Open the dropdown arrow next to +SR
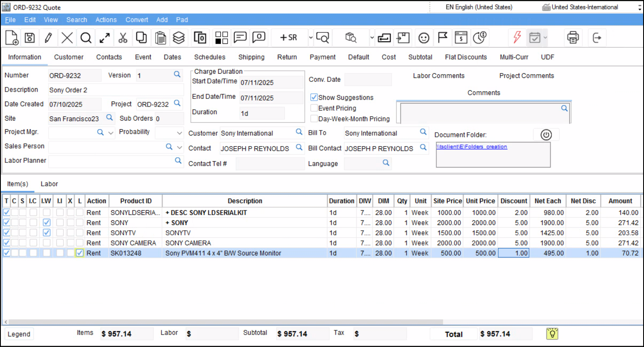The width and height of the screenshot is (644, 347). tap(311, 38)
